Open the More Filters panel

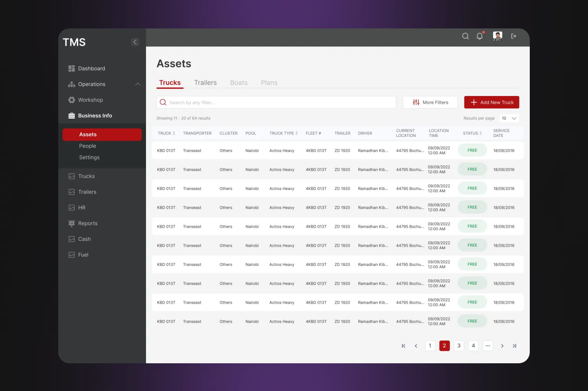[x=430, y=102]
